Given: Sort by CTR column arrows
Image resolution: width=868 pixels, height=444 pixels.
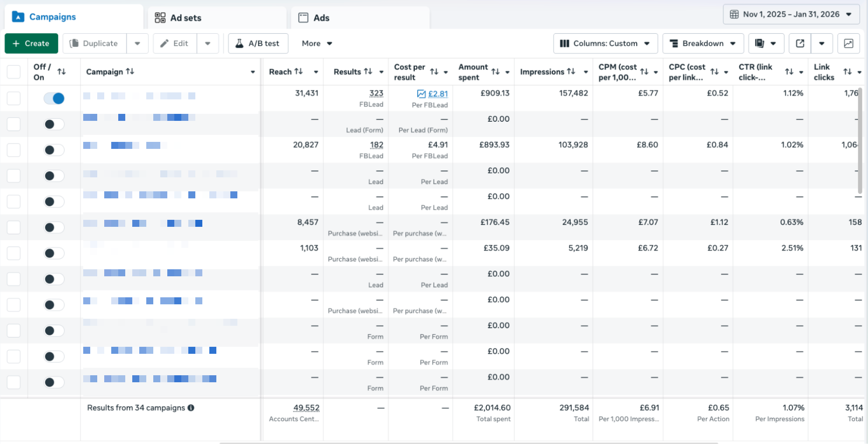Looking at the screenshot, I should tap(789, 72).
